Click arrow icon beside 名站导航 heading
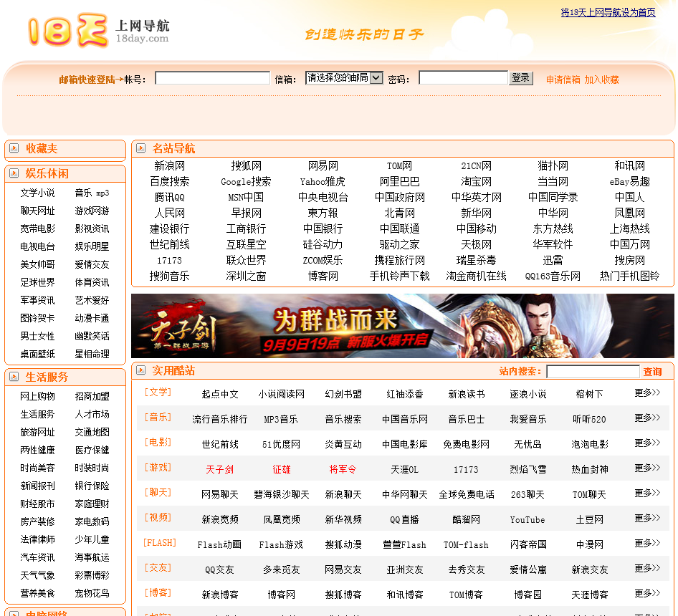Image resolution: width=678 pixels, height=616 pixels. 141,148
